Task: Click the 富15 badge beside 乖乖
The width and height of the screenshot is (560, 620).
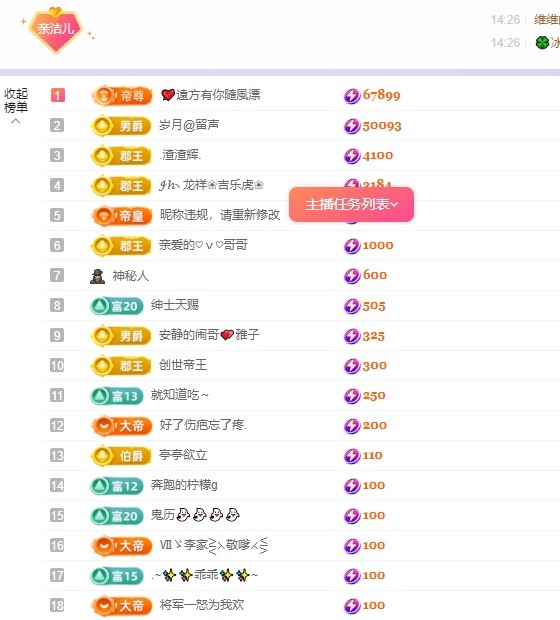Action: tap(117, 576)
